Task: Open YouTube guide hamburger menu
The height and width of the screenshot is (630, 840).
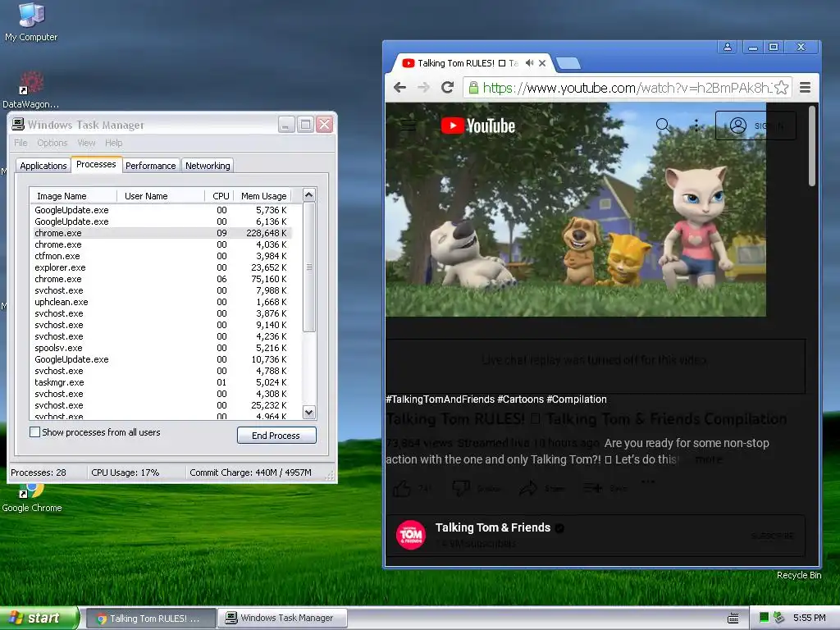Action: tap(409, 126)
